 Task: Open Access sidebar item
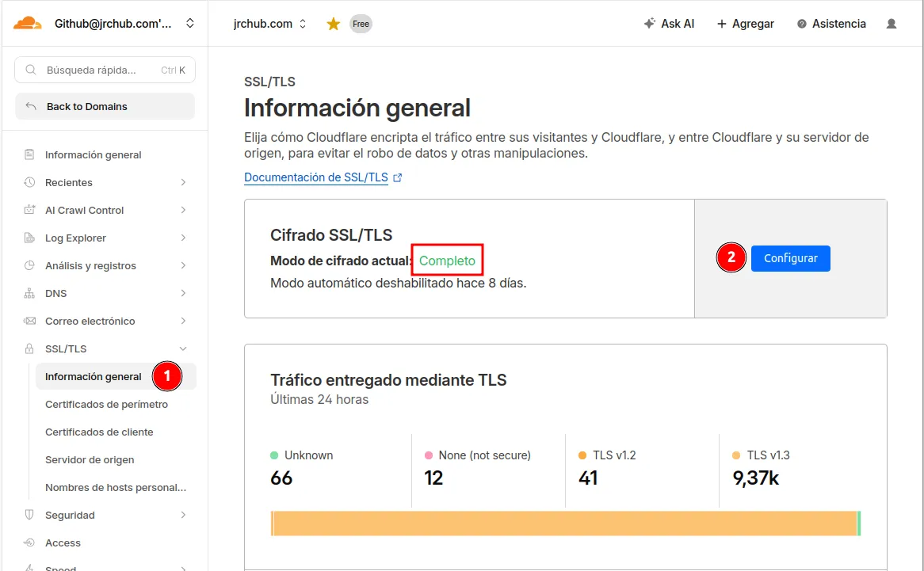(x=63, y=542)
